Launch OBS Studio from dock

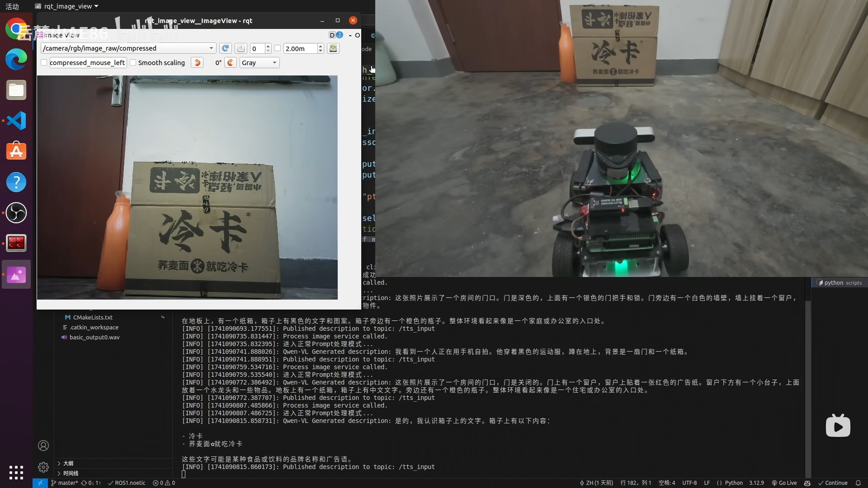point(16,213)
